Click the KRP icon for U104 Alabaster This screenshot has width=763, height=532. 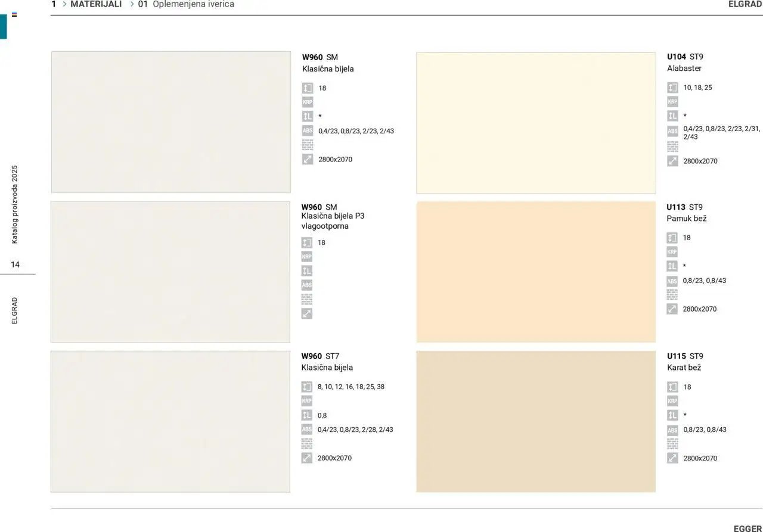pyautogui.click(x=672, y=102)
